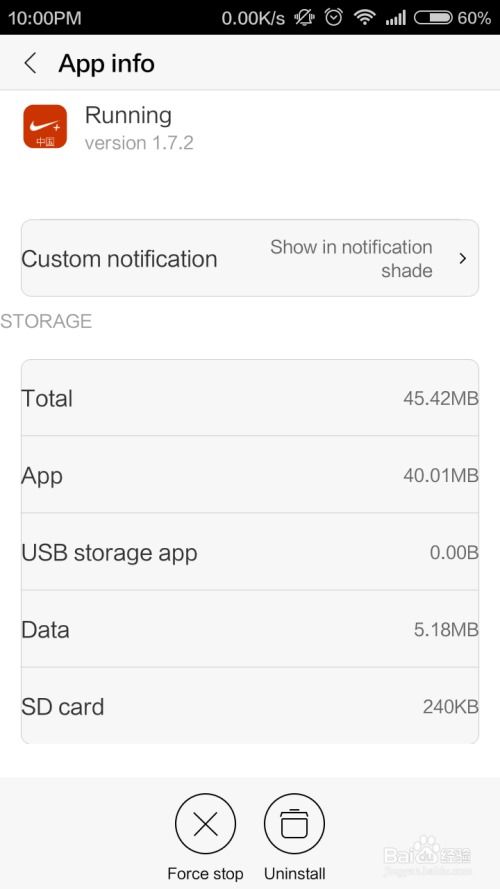Select the App storage size row
Viewport: 500px width, 889px height.
click(250, 475)
